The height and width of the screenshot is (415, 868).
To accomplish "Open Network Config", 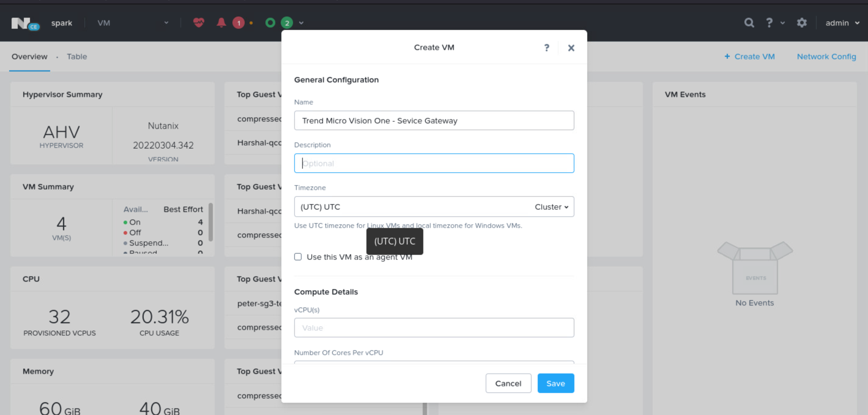I will click(x=826, y=57).
